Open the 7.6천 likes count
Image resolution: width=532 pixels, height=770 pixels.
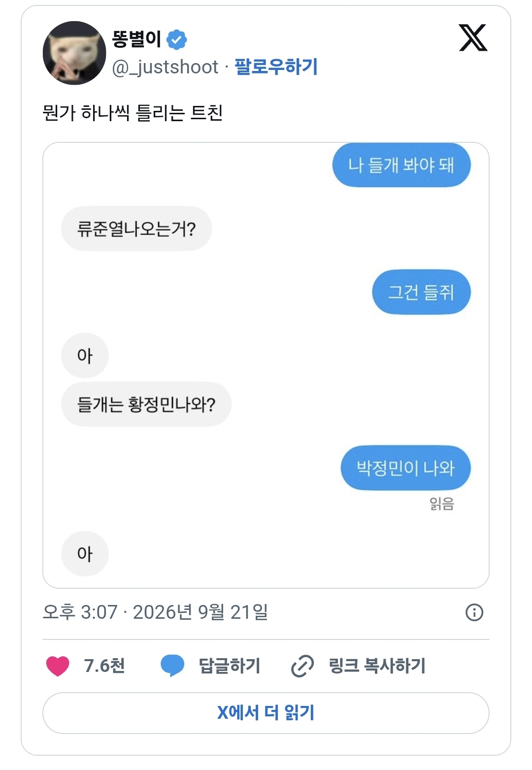coord(104,666)
